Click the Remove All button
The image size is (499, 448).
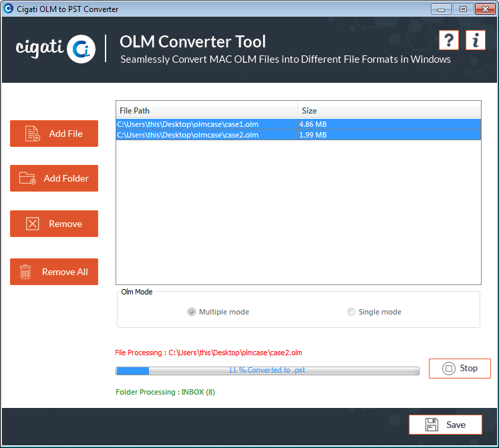54,272
